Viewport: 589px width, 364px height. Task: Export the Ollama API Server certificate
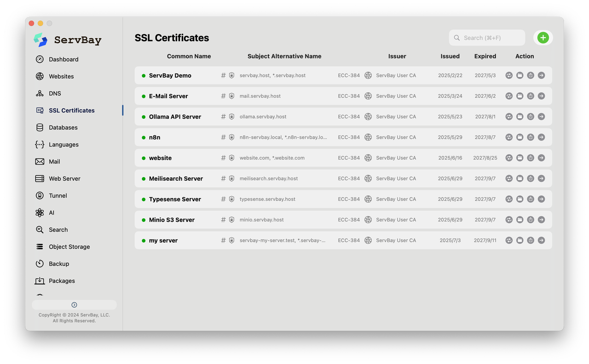pos(531,117)
